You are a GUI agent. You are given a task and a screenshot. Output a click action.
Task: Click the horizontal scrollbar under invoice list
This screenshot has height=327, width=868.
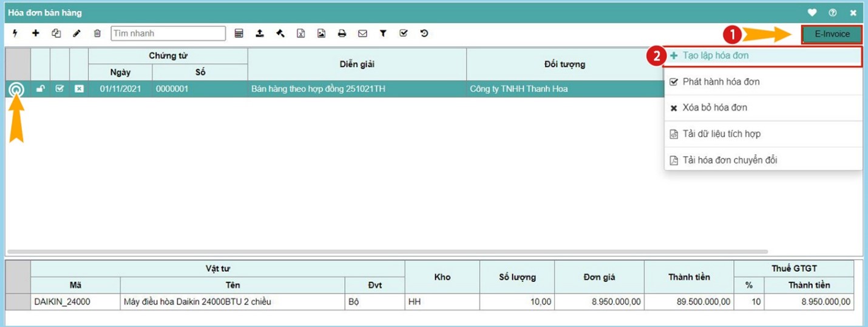point(387,251)
